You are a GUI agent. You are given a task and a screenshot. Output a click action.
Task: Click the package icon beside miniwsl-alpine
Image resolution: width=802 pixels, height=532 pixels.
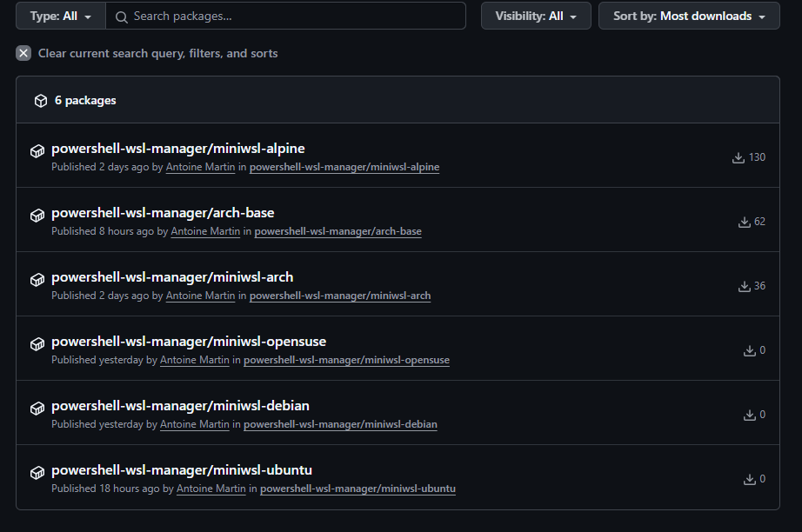(x=37, y=151)
